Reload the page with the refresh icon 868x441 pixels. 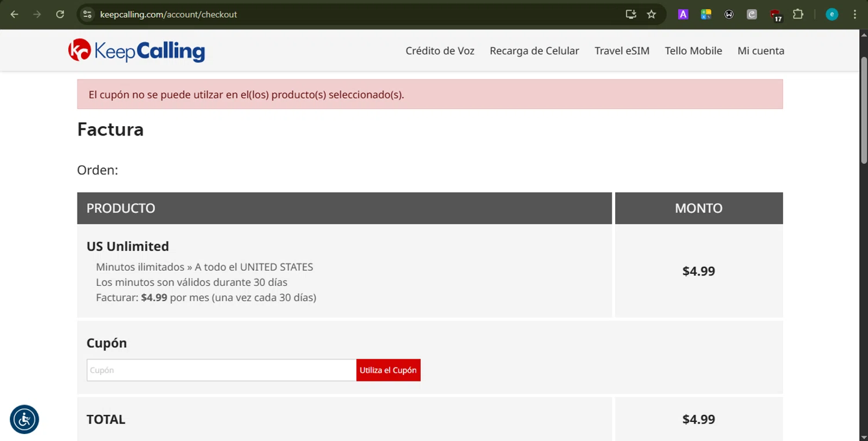[x=60, y=14]
